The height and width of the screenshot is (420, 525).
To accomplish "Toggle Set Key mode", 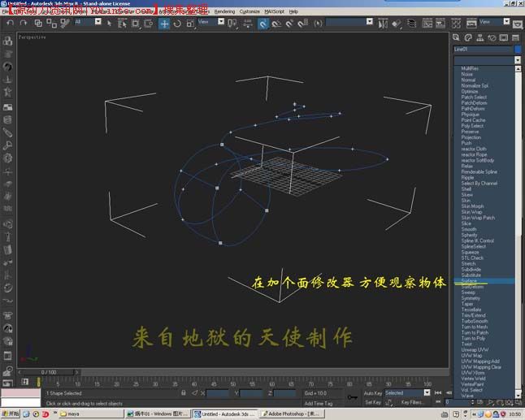I will pos(372,402).
